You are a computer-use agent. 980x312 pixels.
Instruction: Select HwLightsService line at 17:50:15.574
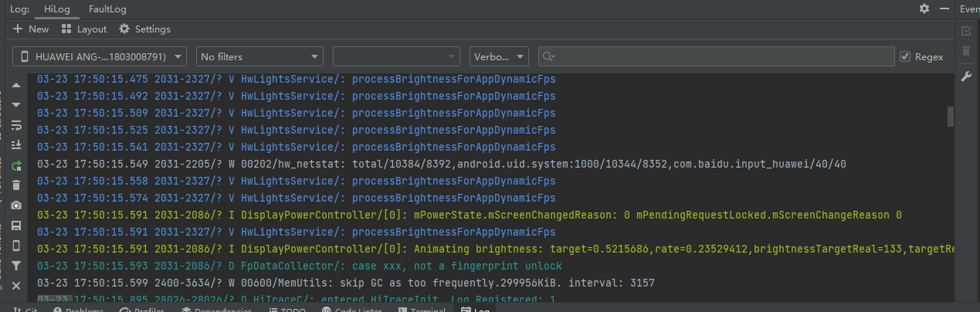click(x=296, y=198)
